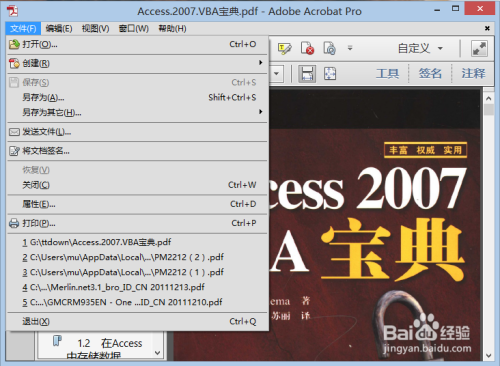Open recent file GMCRM935EN - One ...ID_CN 20111210.pdf

point(137,302)
